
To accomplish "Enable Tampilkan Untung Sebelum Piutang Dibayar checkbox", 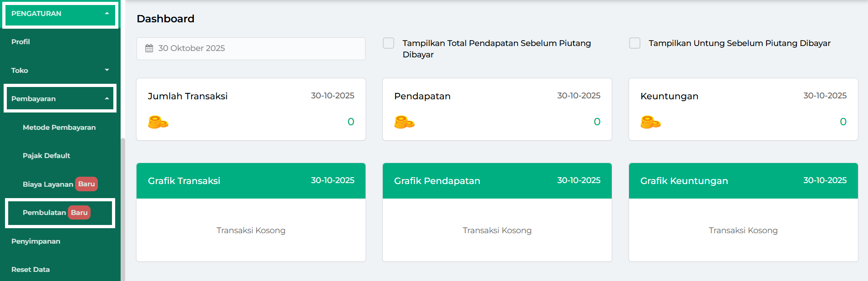I will 635,43.
